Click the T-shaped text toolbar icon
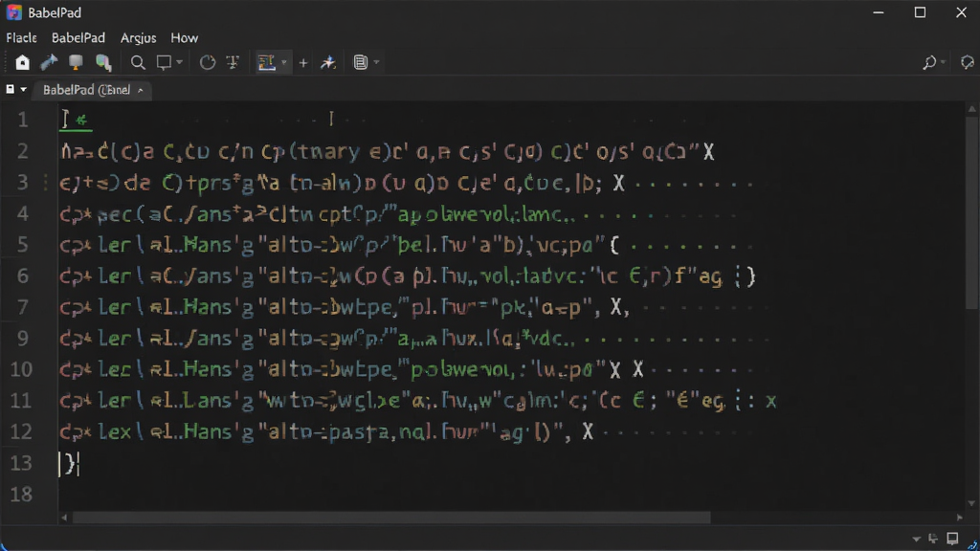This screenshot has height=551, width=980. [x=234, y=62]
